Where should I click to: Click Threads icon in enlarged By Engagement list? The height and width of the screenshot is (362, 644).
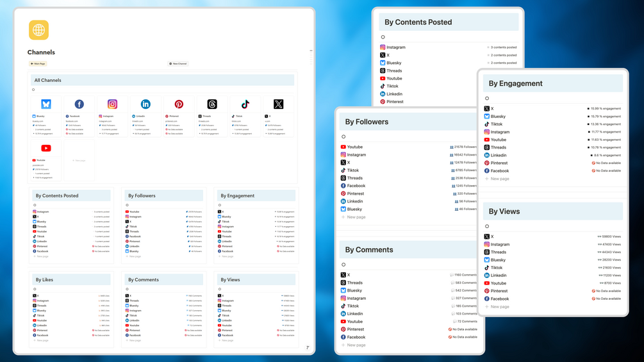(x=487, y=147)
